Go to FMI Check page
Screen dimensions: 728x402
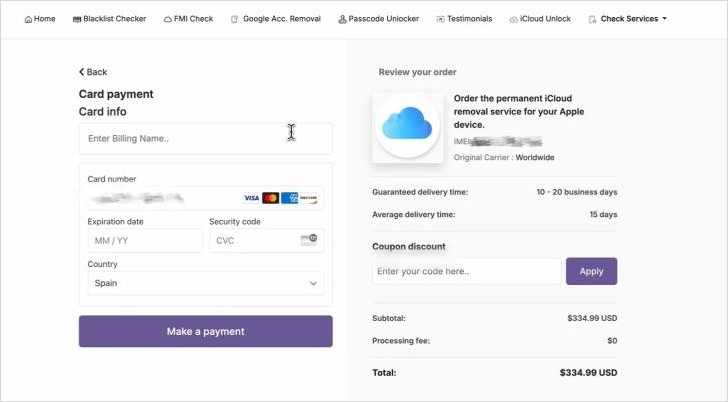click(189, 19)
